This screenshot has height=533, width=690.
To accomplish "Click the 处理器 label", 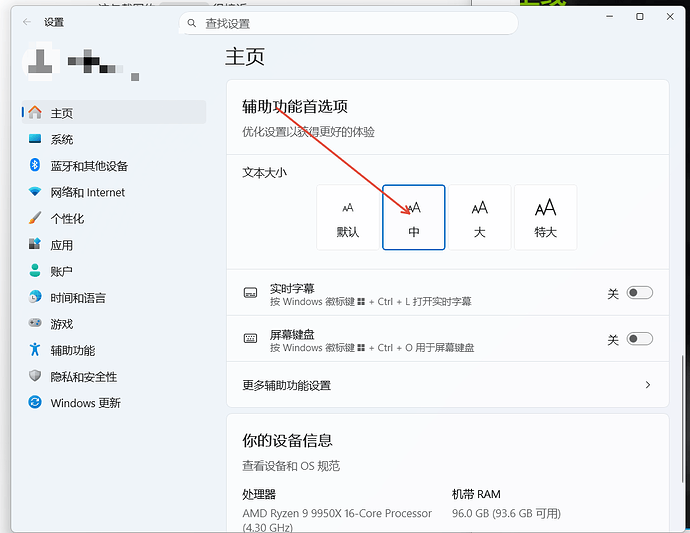I will [259, 494].
